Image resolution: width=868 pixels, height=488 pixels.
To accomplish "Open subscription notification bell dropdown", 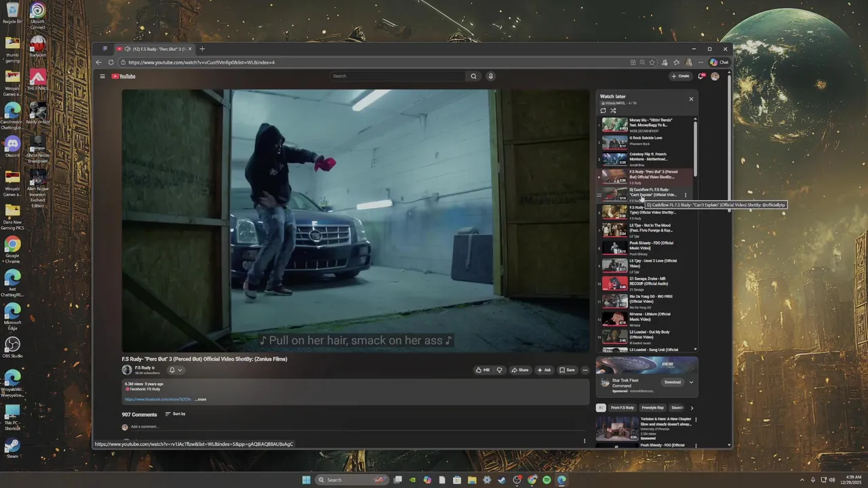I will [x=176, y=370].
